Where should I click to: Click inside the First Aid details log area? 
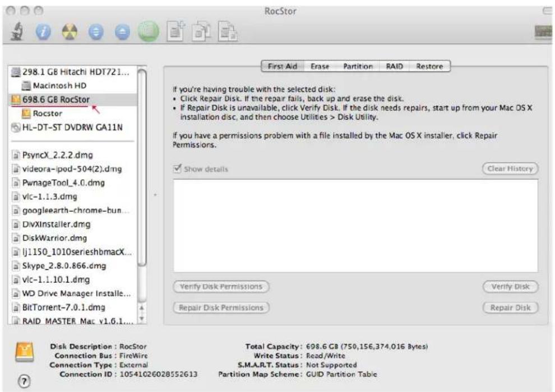tap(355, 226)
